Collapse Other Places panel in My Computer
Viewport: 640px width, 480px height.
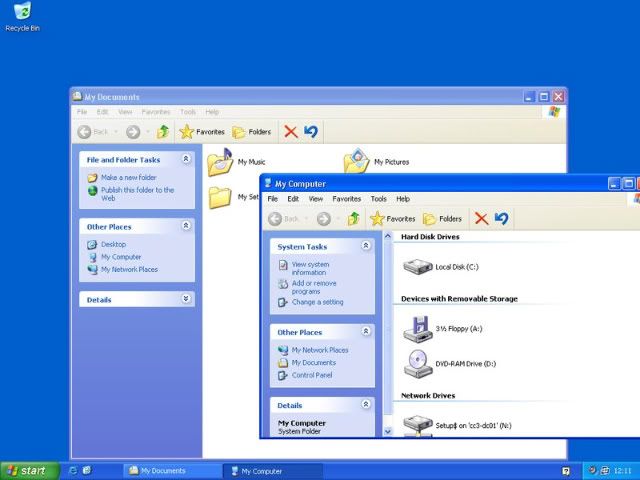click(x=366, y=331)
